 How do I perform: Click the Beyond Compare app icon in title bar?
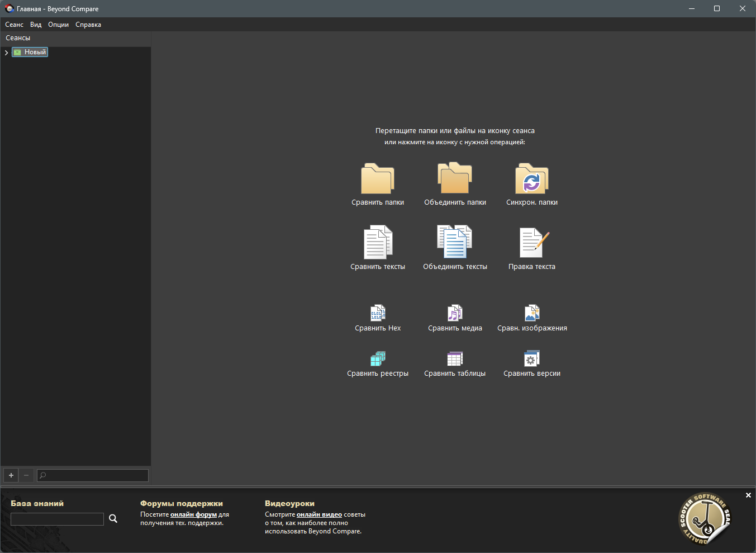[9, 8]
